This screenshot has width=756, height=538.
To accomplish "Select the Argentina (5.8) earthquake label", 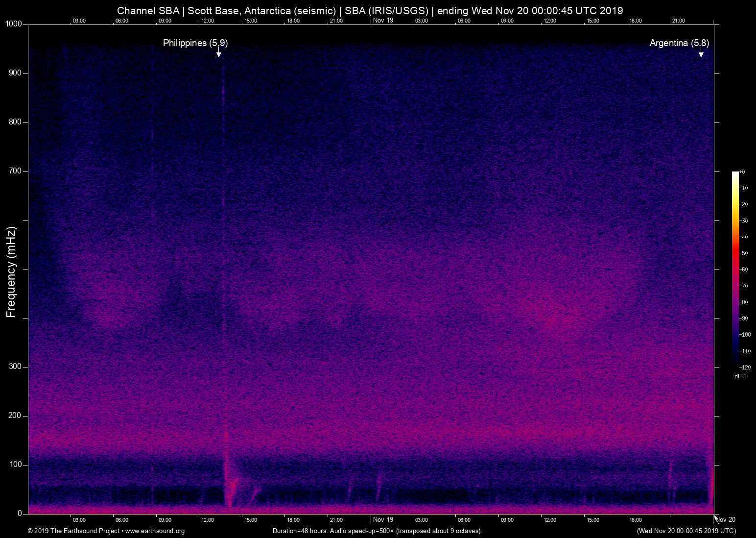I will coord(679,43).
